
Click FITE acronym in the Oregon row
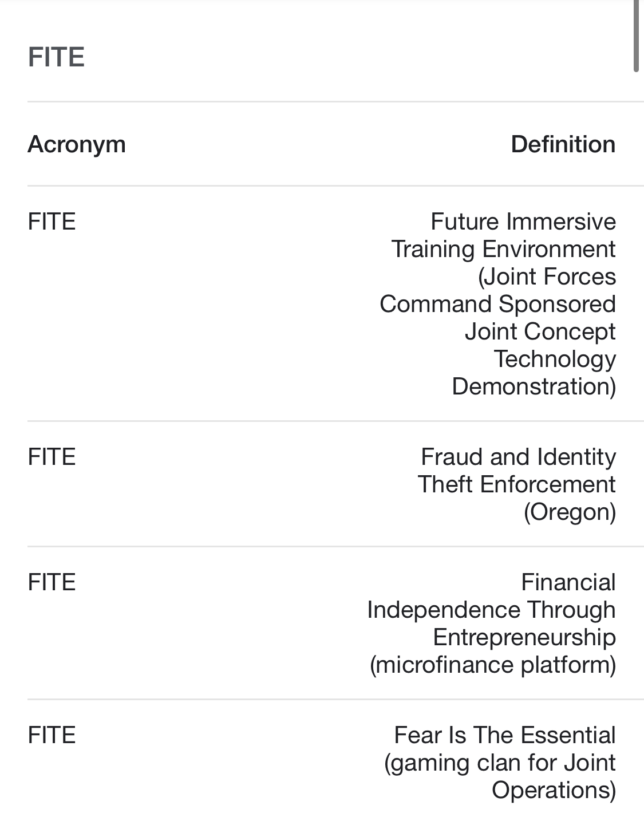pos(52,457)
